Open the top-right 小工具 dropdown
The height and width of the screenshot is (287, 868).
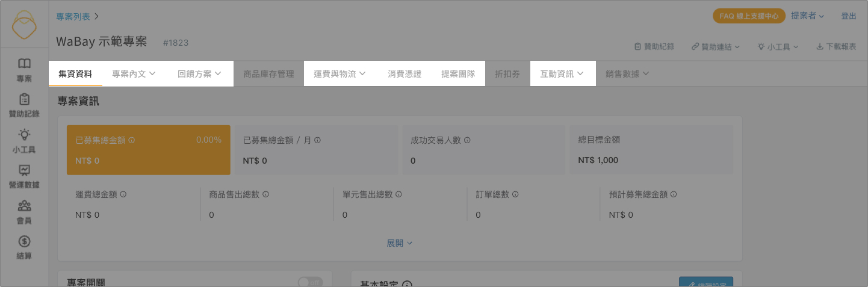778,46
